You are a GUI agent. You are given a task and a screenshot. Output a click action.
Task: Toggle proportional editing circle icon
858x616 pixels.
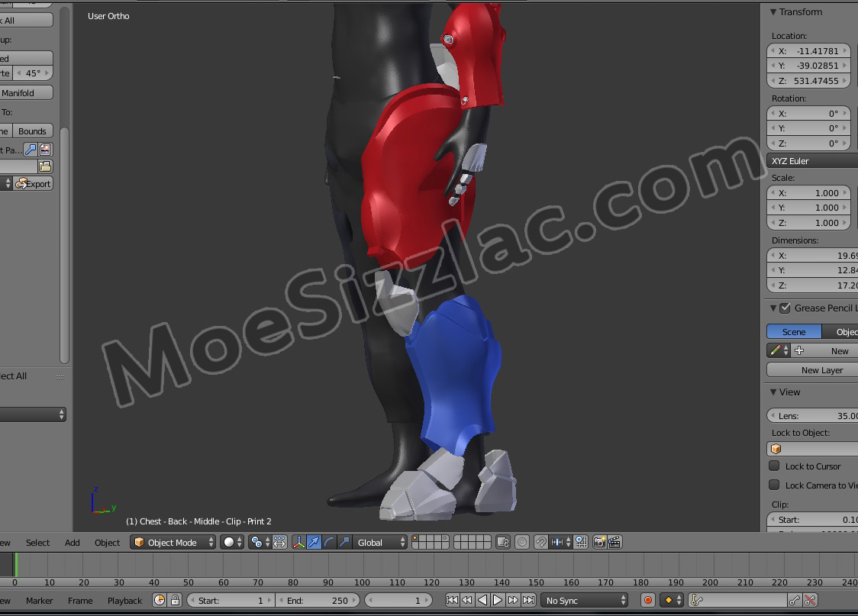[x=522, y=542]
